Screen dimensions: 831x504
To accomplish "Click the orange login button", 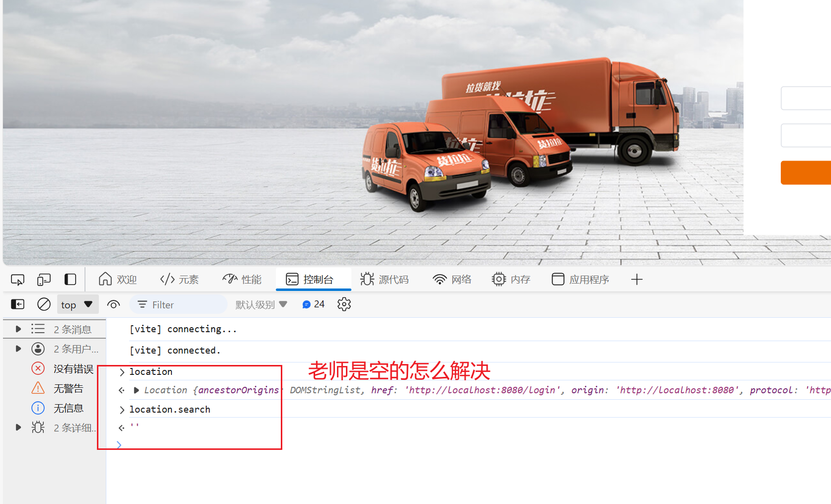I will click(806, 173).
